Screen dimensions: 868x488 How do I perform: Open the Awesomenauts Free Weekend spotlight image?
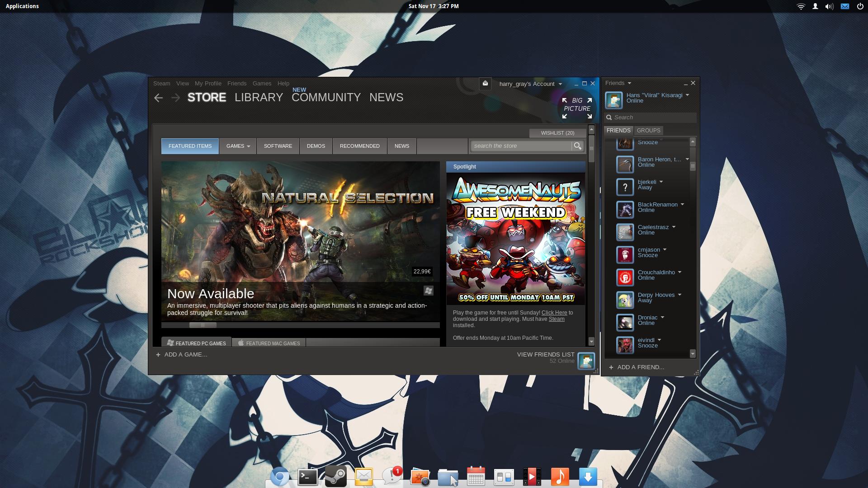point(515,239)
